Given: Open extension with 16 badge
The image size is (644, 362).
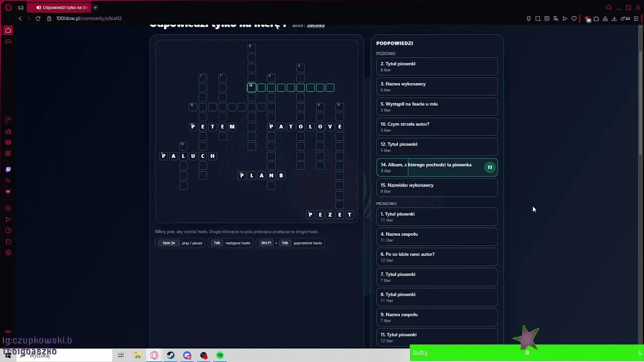Looking at the screenshot, I should 588,19.
